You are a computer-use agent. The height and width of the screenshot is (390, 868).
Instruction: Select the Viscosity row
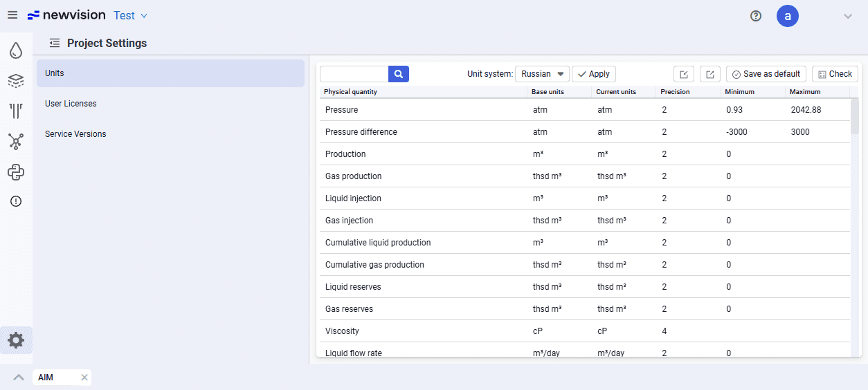pos(585,331)
